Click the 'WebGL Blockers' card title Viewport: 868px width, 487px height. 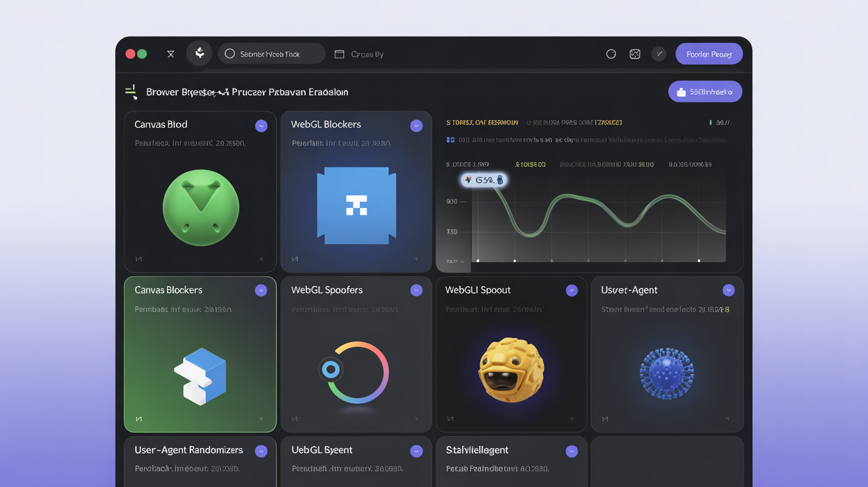pos(326,124)
